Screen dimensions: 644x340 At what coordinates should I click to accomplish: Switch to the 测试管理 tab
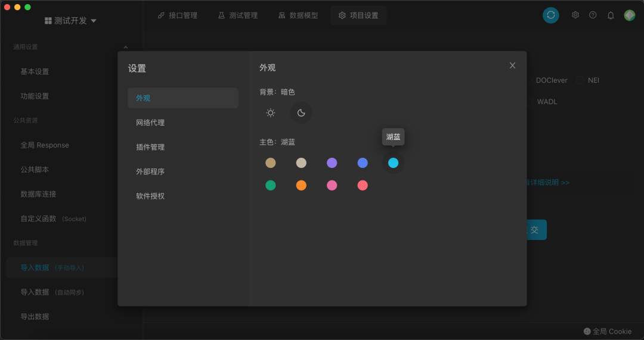238,15
